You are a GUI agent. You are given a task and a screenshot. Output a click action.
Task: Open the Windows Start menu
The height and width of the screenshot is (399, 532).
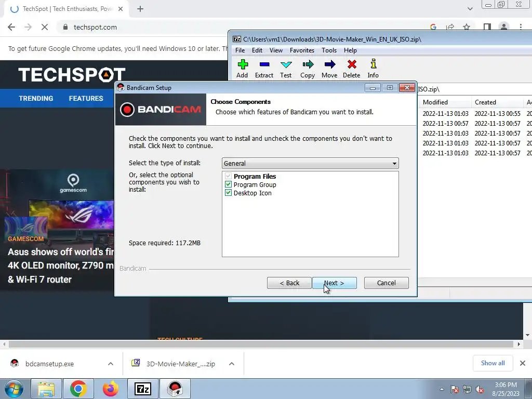14,389
